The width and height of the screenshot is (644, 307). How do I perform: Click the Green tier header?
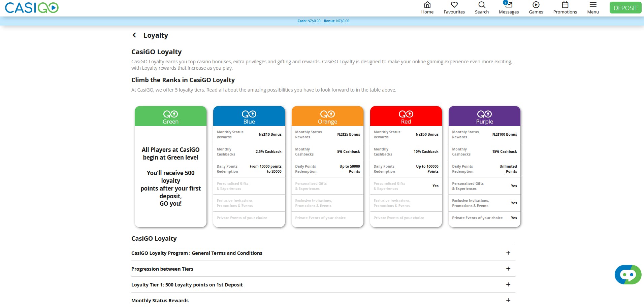click(x=170, y=116)
